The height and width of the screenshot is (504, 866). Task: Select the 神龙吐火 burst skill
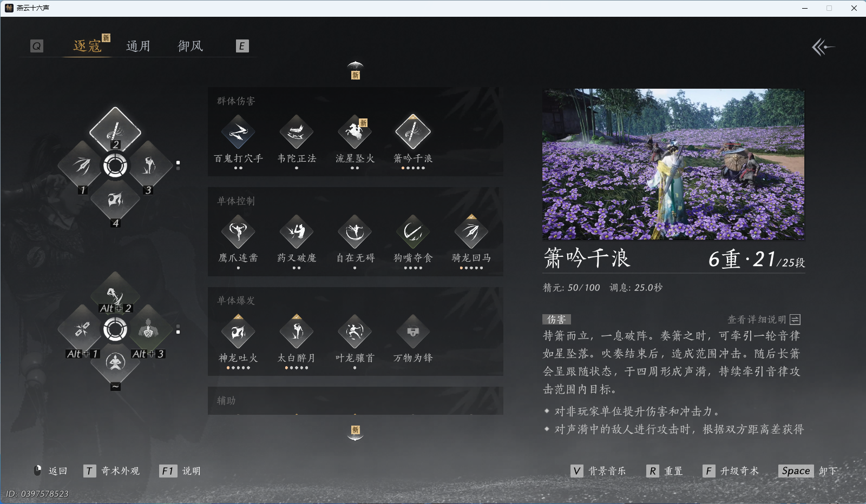coord(238,331)
